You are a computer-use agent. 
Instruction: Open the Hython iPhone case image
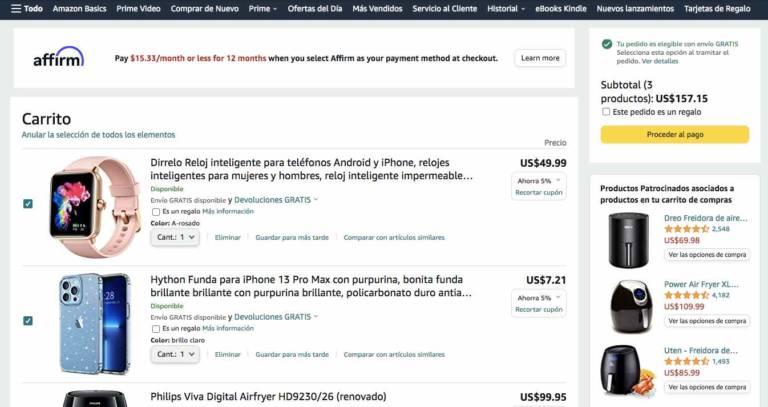[x=95, y=324]
